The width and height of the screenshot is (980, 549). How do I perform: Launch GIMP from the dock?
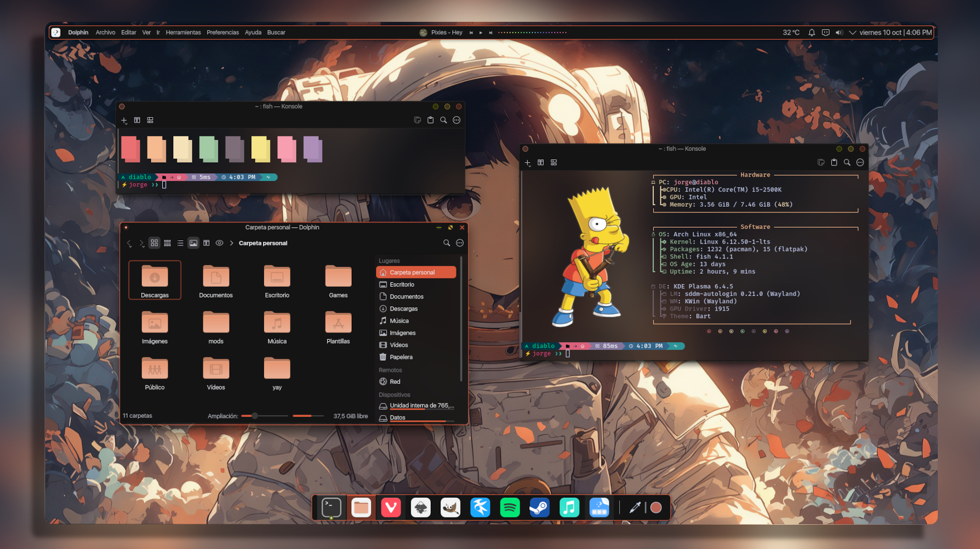click(451, 508)
